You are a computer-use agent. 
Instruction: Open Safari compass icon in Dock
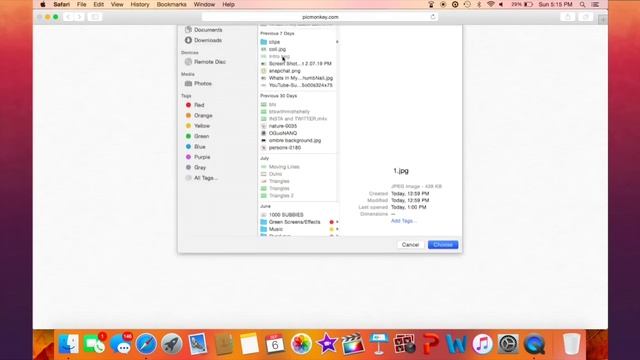(146, 344)
